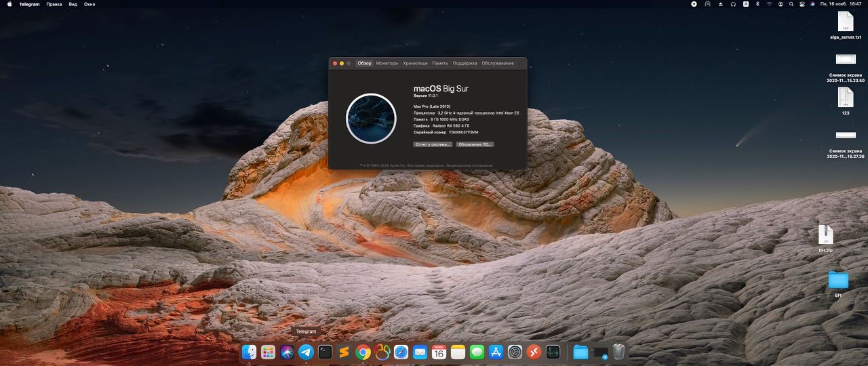Open the Окно menu
Viewport: 868px width, 366px height.
[90, 4]
